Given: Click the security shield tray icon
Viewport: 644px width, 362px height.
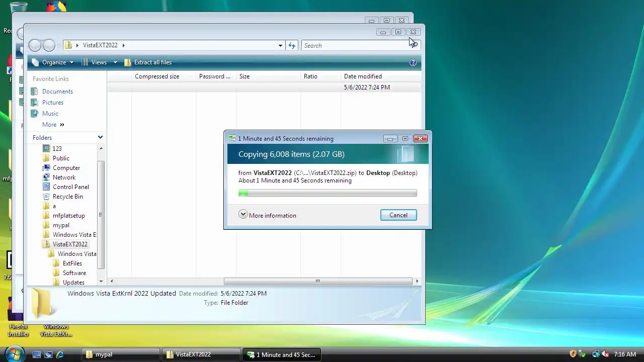Looking at the screenshot, I should pyautogui.click(x=573, y=354).
